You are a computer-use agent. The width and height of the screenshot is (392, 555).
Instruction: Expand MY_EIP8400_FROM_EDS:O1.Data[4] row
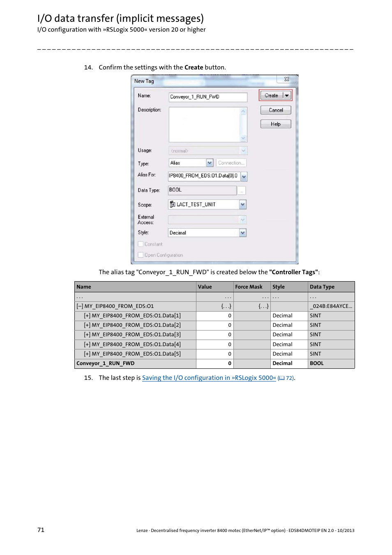tap(87, 345)
